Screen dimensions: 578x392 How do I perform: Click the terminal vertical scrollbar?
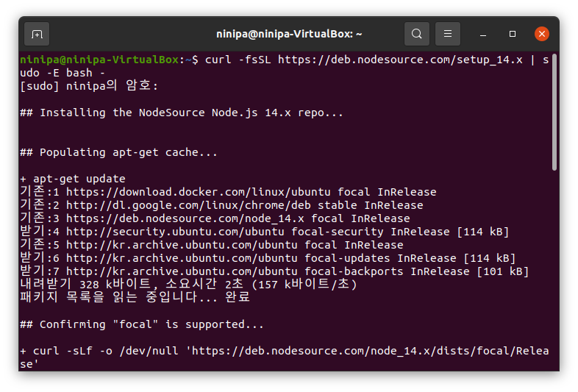[x=554, y=112]
